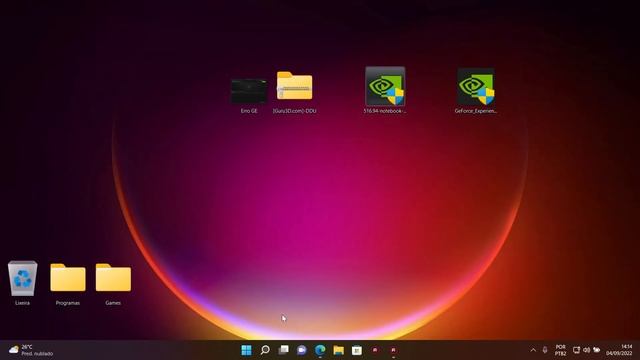Click the microphone icon in system tray
The width and height of the screenshot is (640, 360).
coord(545,350)
